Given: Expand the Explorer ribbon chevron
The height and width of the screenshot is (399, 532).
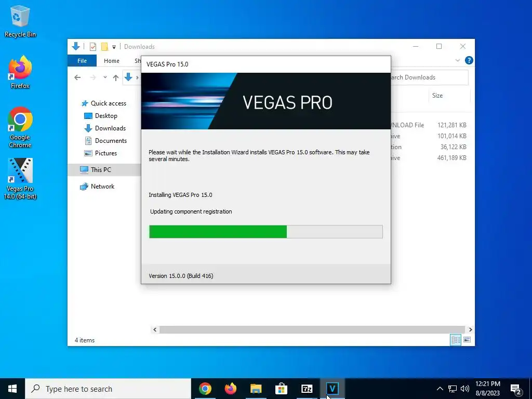Looking at the screenshot, I should [x=457, y=60].
